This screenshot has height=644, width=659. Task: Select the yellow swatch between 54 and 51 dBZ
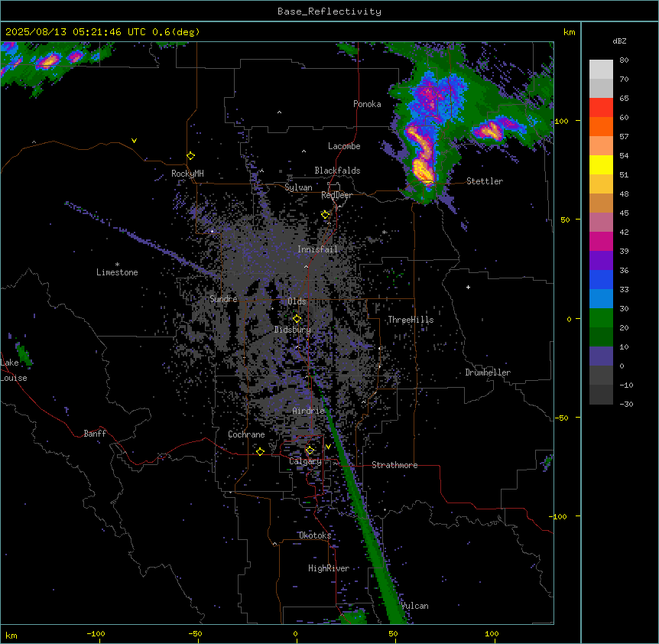tap(601, 165)
